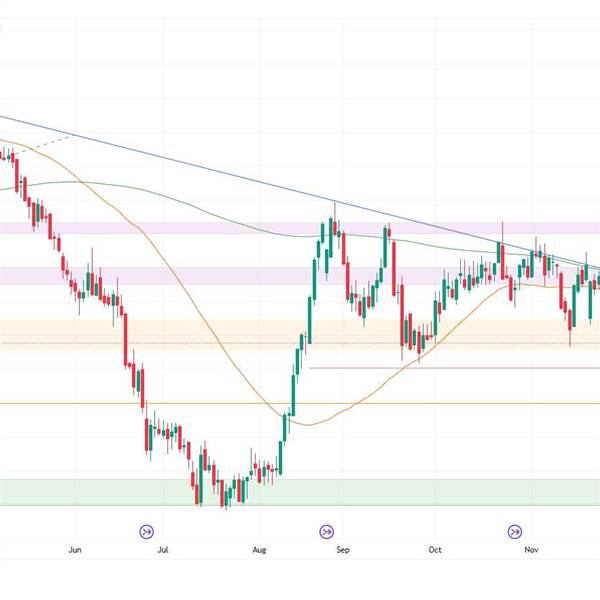Click the Jun label on time axis

click(75, 550)
